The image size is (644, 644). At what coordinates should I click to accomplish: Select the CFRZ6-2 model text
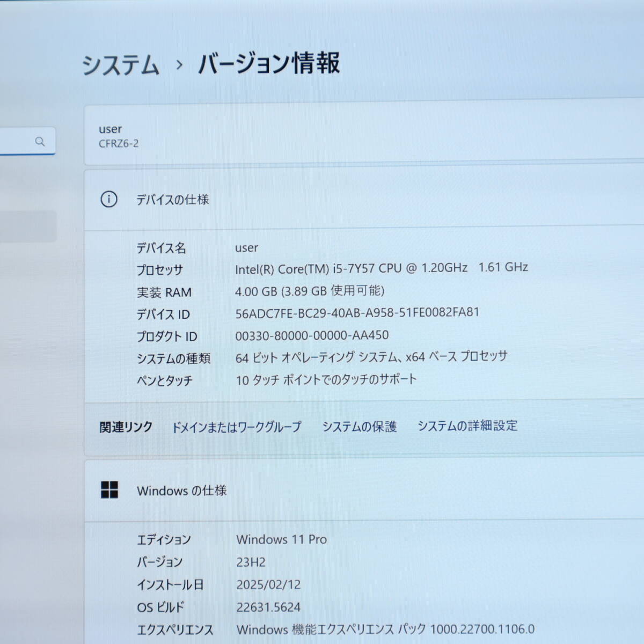(x=119, y=144)
